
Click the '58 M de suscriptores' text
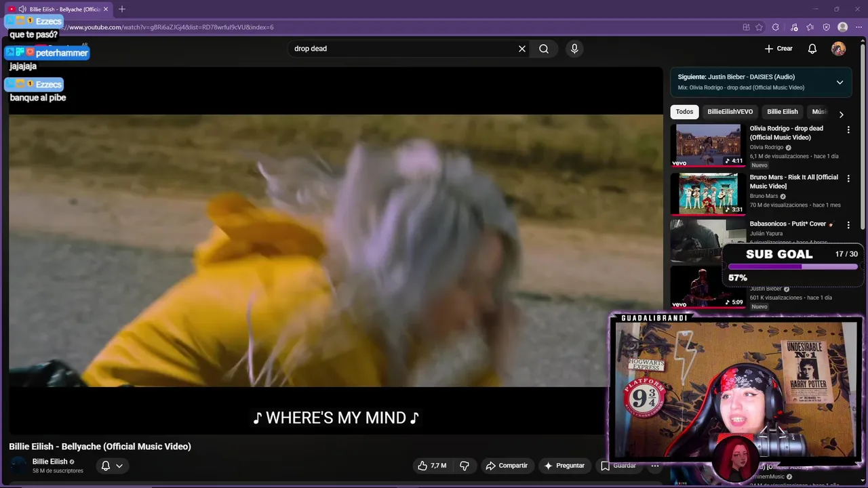click(58, 471)
